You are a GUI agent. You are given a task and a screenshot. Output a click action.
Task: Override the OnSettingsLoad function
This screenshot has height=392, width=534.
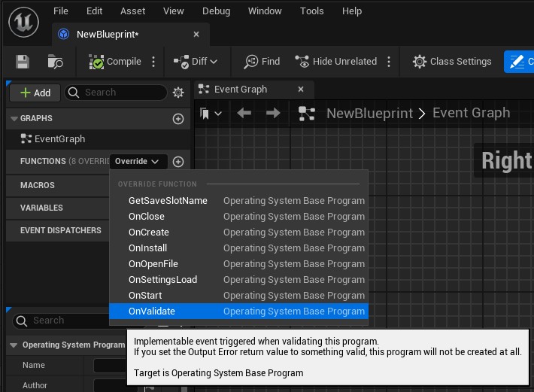(238, 280)
